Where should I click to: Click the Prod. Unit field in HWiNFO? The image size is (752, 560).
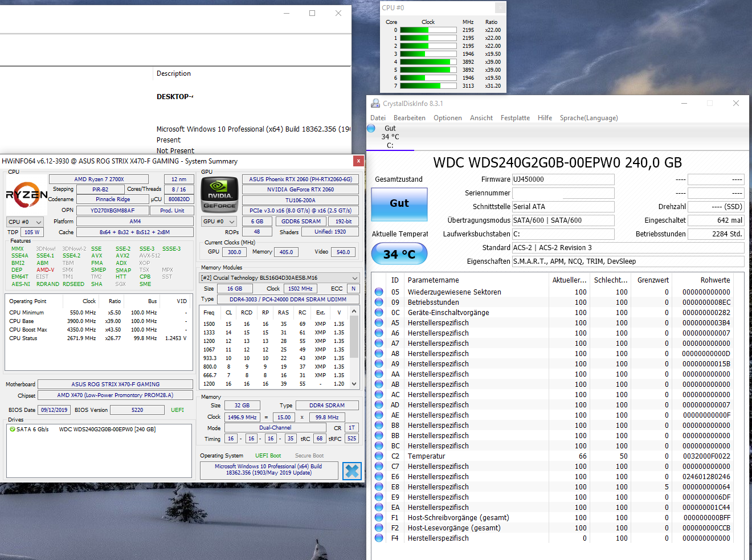pyautogui.click(x=172, y=210)
